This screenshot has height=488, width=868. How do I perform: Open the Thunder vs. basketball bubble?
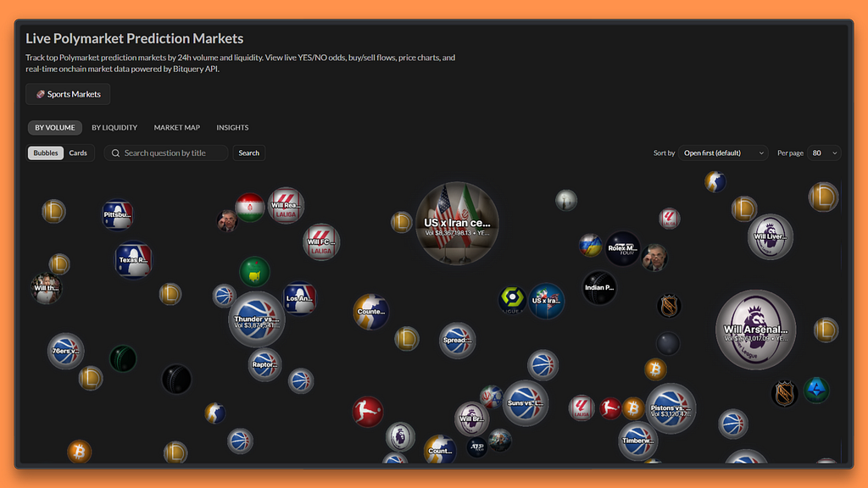[x=256, y=319]
